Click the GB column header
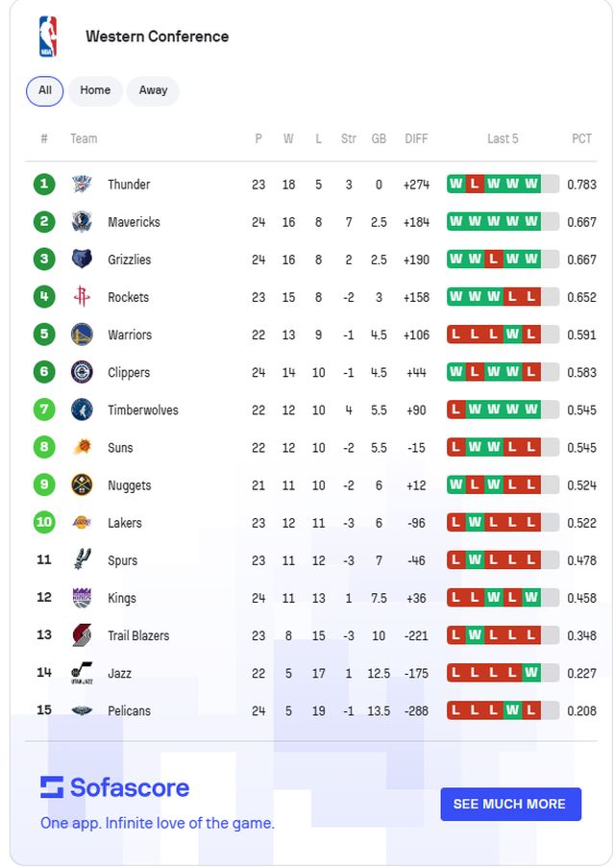Image resolution: width=615 pixels, height=868 pixels. pos(379,138)
